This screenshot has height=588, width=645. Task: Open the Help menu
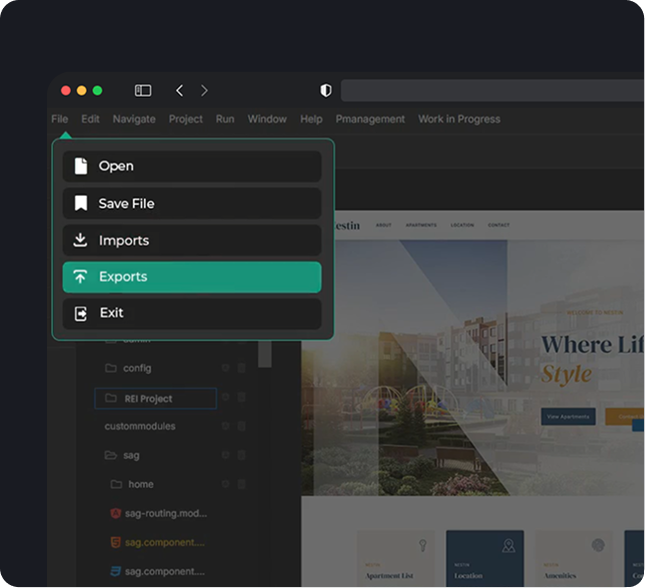pos(311,119)
